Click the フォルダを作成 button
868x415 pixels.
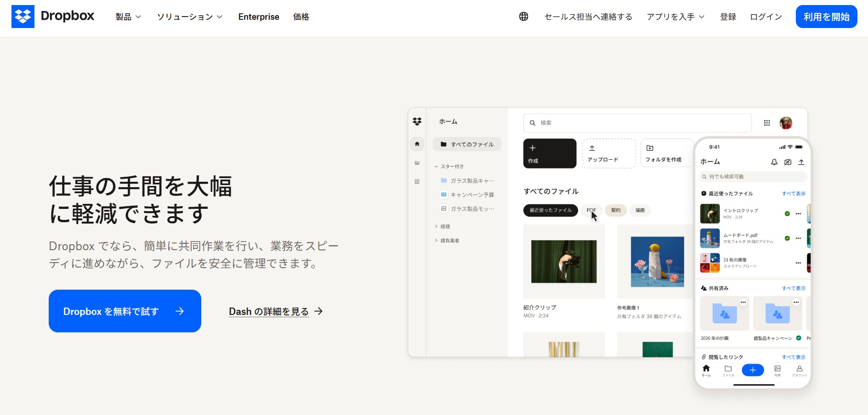coord(667,153)
